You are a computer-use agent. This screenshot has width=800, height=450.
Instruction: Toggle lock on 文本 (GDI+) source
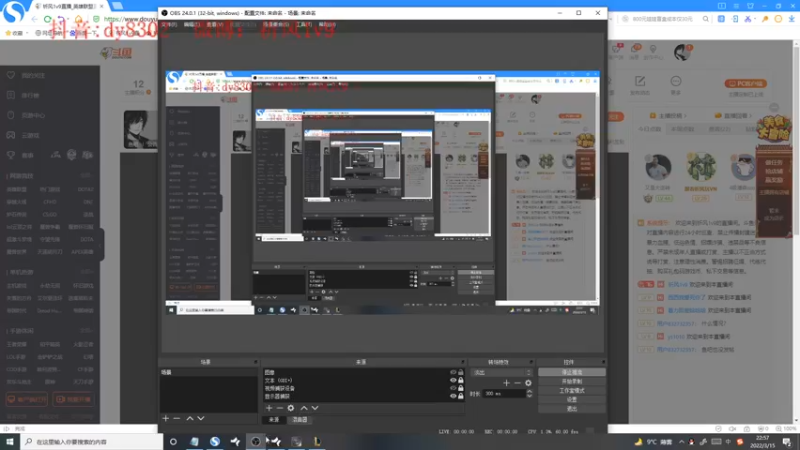461,380
